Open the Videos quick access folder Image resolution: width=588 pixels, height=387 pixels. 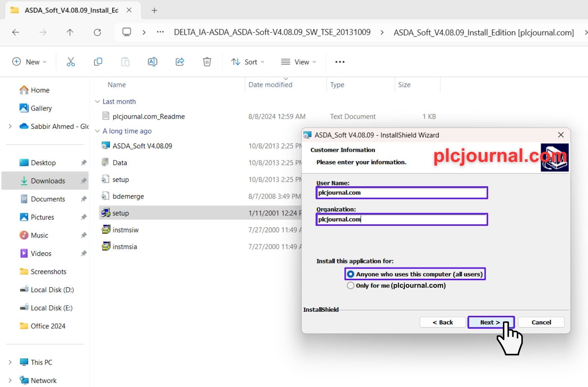pos(35,254)
